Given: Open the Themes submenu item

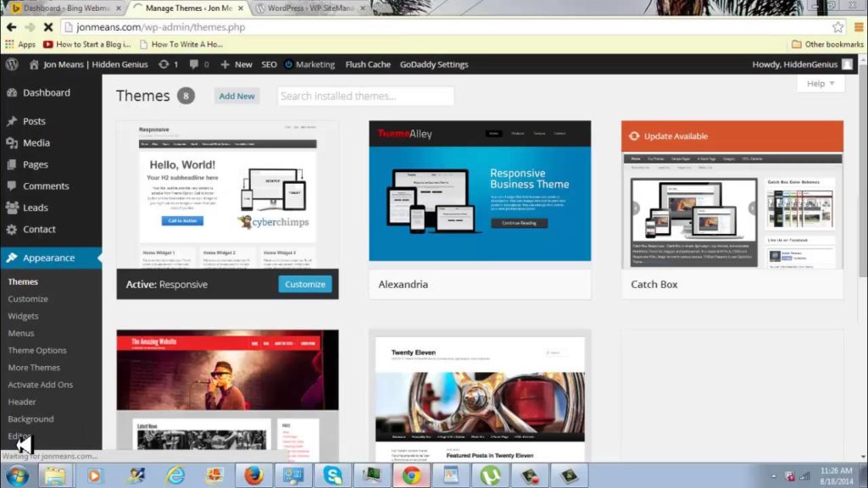Looking at the screenshot, I should pos(23,281).
